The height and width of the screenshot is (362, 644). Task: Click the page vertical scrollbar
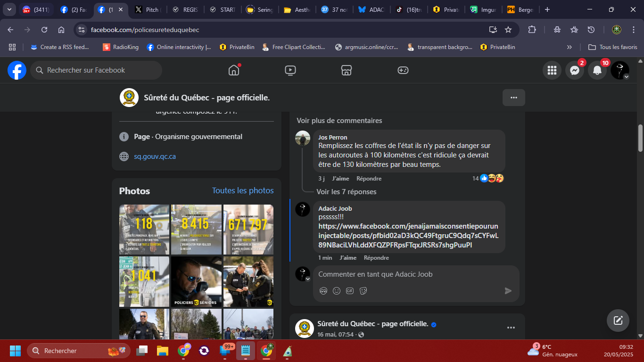[x=640, y=138]
